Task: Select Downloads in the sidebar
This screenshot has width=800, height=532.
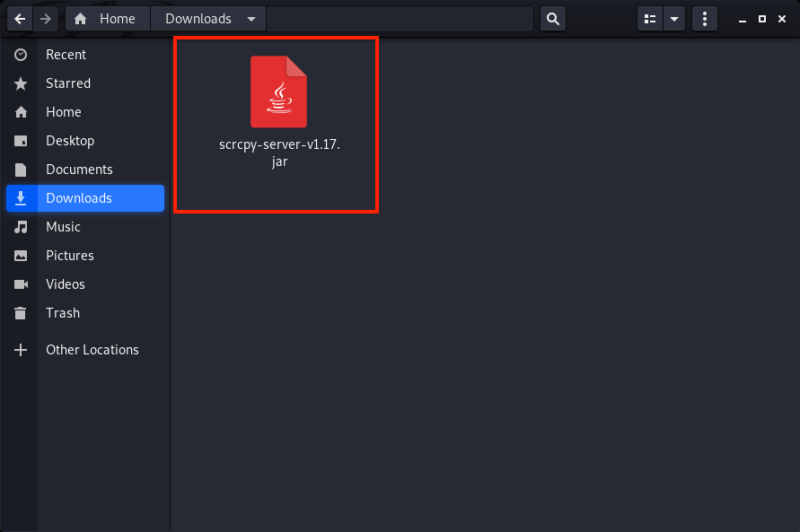Action: point(85,197)
